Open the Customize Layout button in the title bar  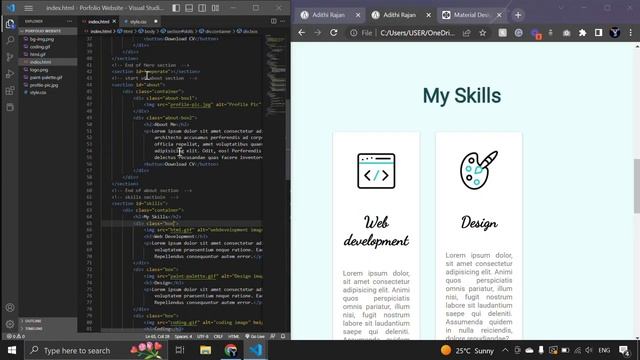(216, 8)
